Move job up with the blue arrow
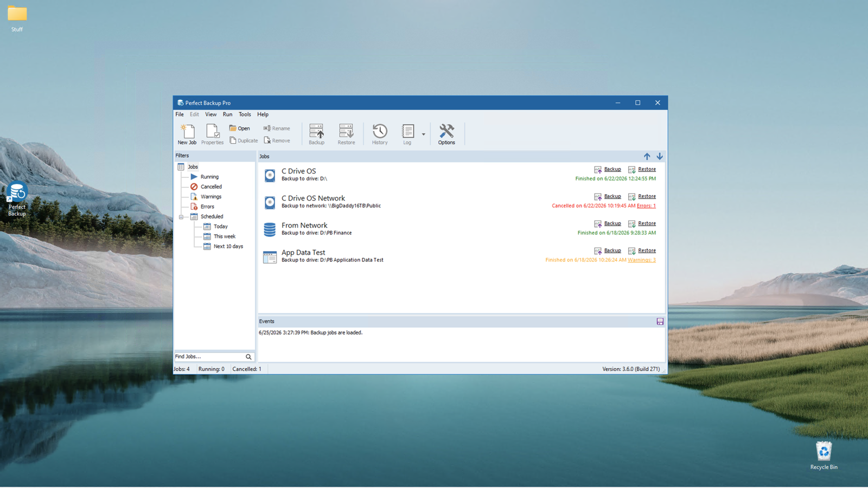Viewport: 868px width, 488px height. (x=647, y=156)
